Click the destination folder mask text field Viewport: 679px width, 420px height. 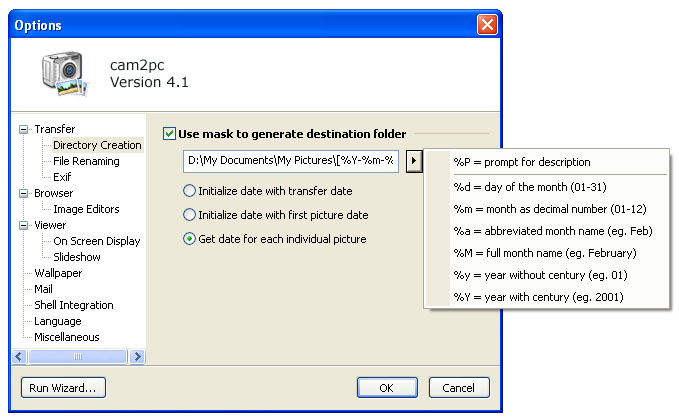click(x=291, y=161)
